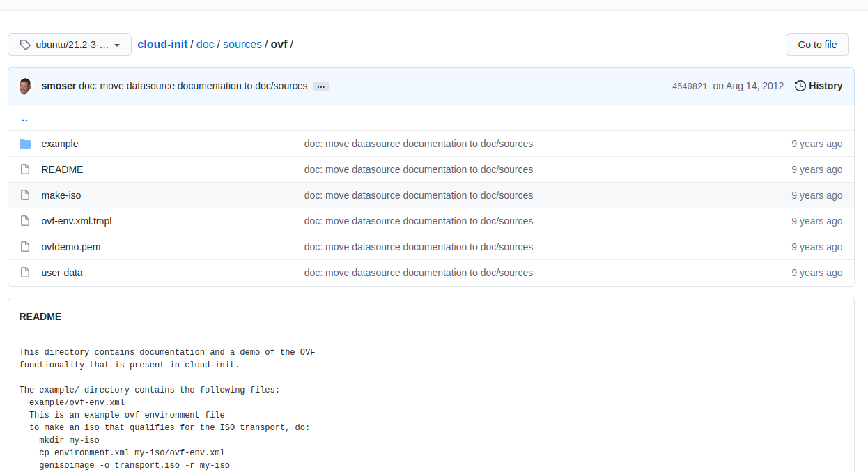Click the Go to file button
868x472 pixels.
817,45
